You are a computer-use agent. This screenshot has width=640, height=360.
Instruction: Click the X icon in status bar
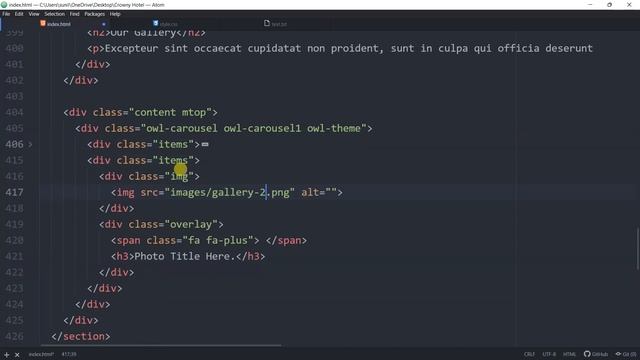[17, 355]
